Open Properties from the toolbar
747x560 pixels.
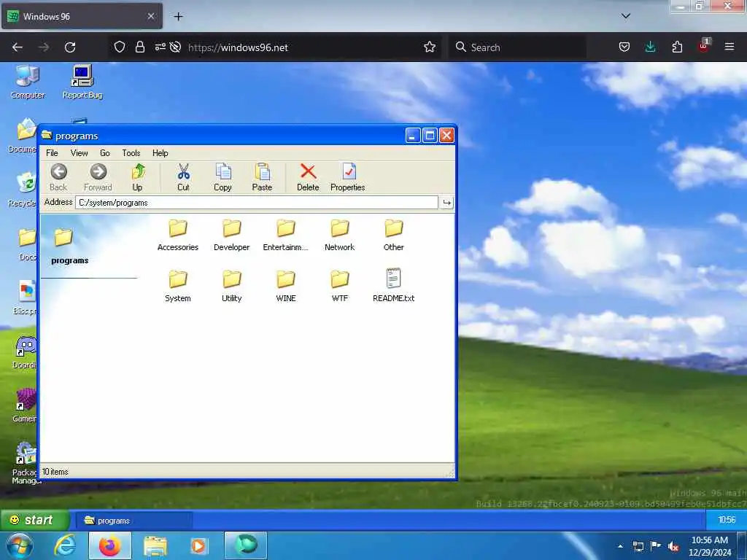pos(348,177)
